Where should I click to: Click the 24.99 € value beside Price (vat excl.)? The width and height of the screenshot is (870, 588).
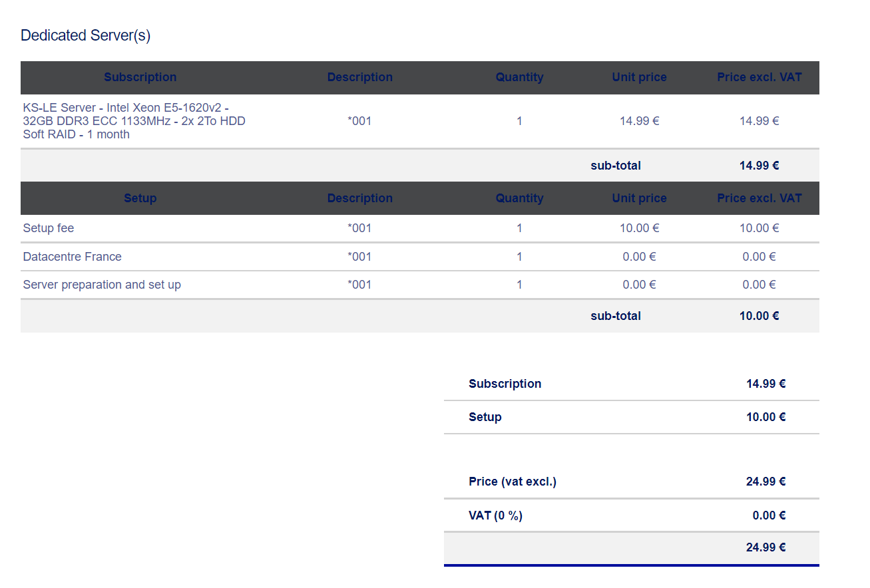click(766, 482)
